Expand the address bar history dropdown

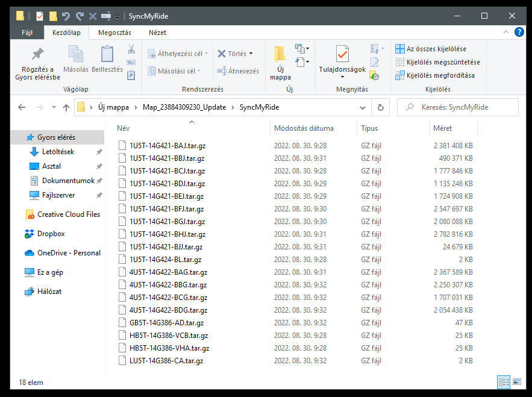(x=362, y=108)
